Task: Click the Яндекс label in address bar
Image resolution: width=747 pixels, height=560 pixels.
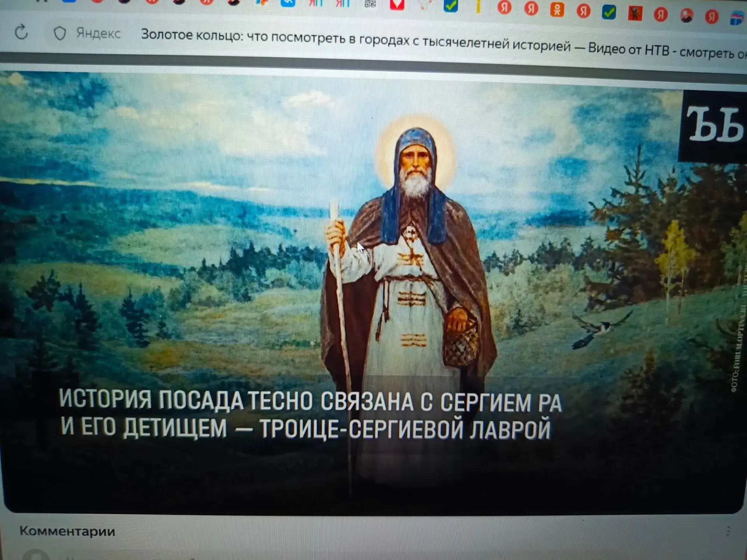Action: (x=98, y=33)
